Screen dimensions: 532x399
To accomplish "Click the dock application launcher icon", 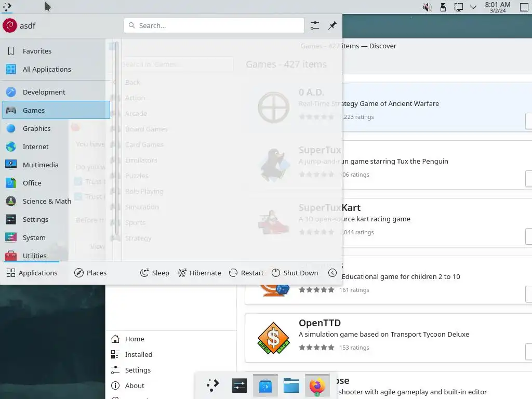I will pyautogui.click(x=213, y=385).
